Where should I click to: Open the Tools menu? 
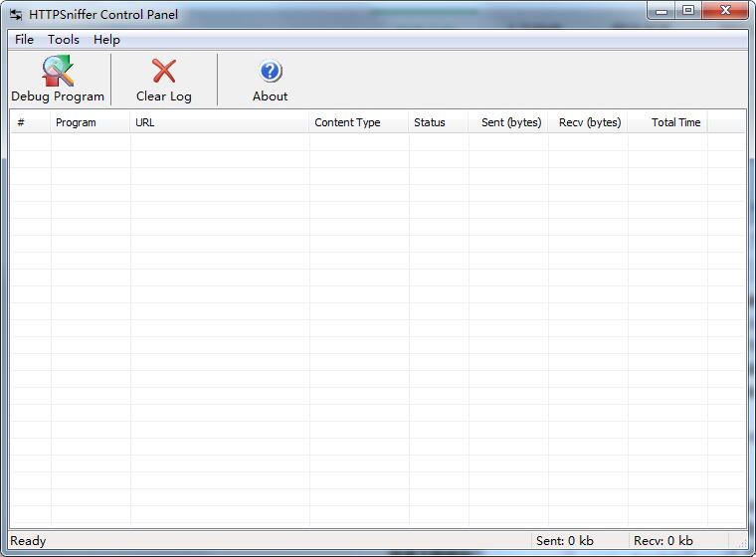64,40
